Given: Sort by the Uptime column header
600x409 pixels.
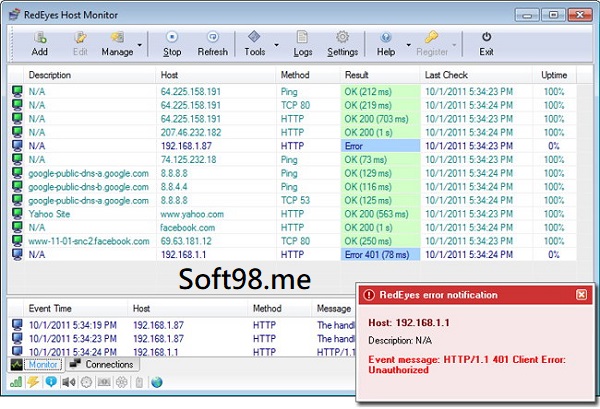Looking at the screenshot, I should [554, 75].
